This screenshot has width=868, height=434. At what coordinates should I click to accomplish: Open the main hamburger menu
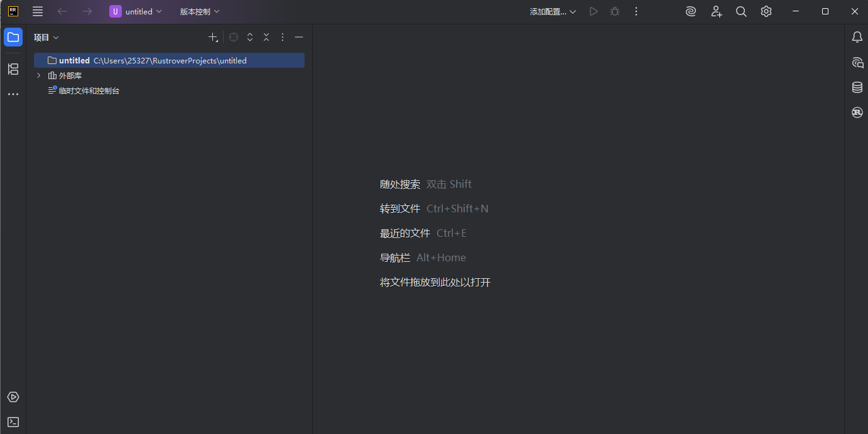[38, 11]
